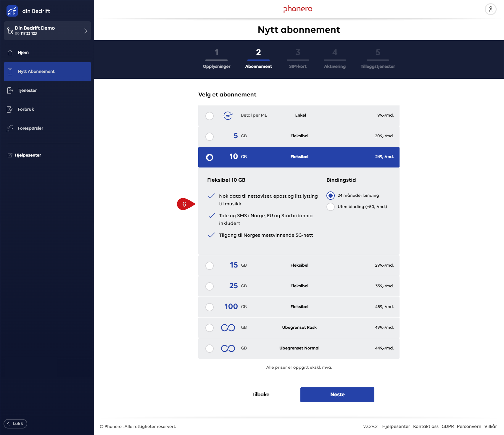The image size is (504, 435).
Task: Click the organization tree icon beside Din Bedrift Demo
Action: [10, 30]
